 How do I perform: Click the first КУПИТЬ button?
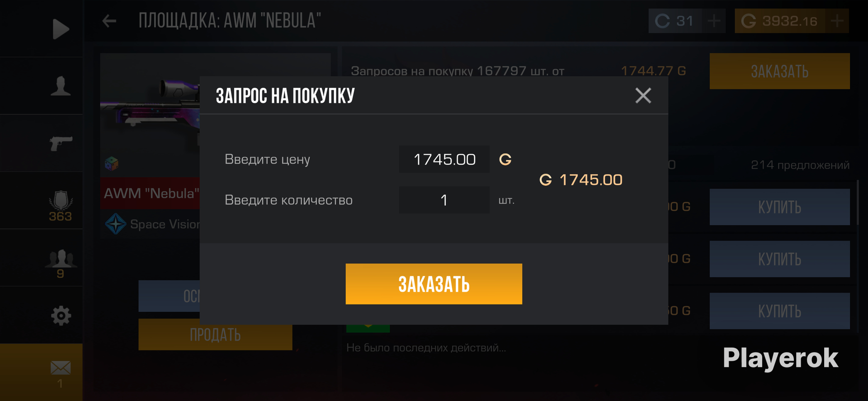click(x=779, y=207)
